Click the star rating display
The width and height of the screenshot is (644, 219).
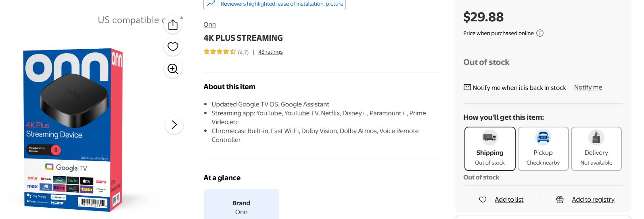[220, 52]
